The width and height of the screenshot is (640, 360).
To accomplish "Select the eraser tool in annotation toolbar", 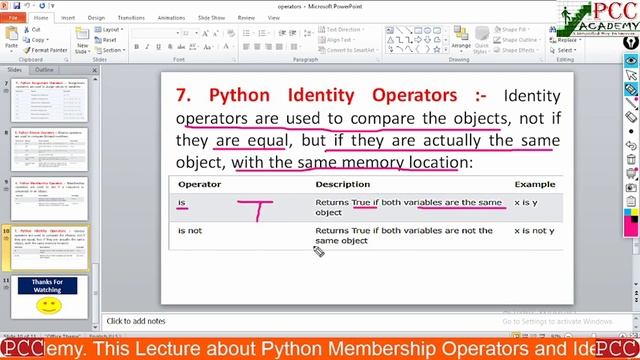I will pyautogui.click(x=631, y=117).
